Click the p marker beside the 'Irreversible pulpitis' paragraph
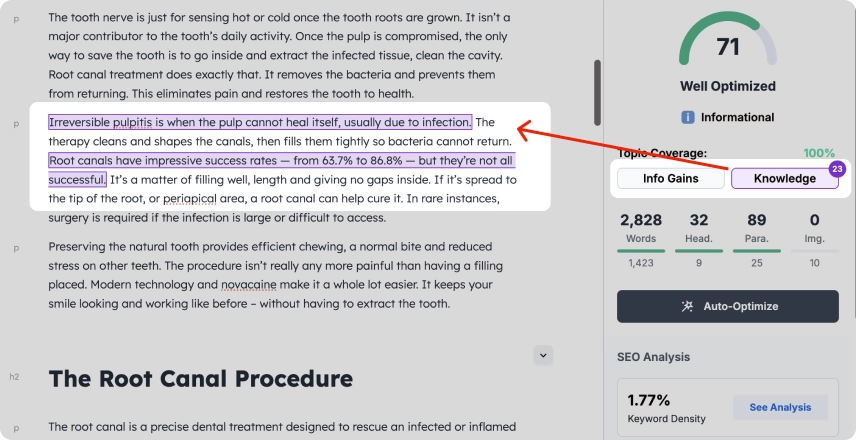The width and height of the screenshot is (856, 440). (14, 123)
